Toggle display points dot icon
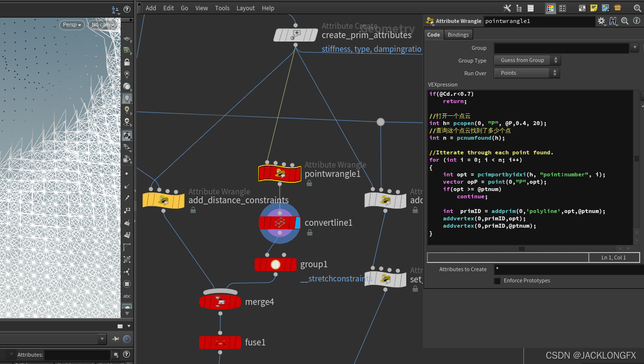644x364 pixels. [x=127, y=173]
